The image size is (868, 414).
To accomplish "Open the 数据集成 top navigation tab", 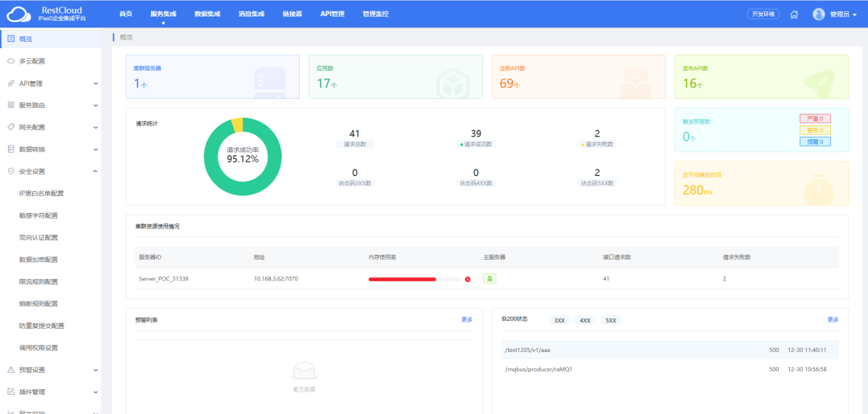I will point(207,14).
